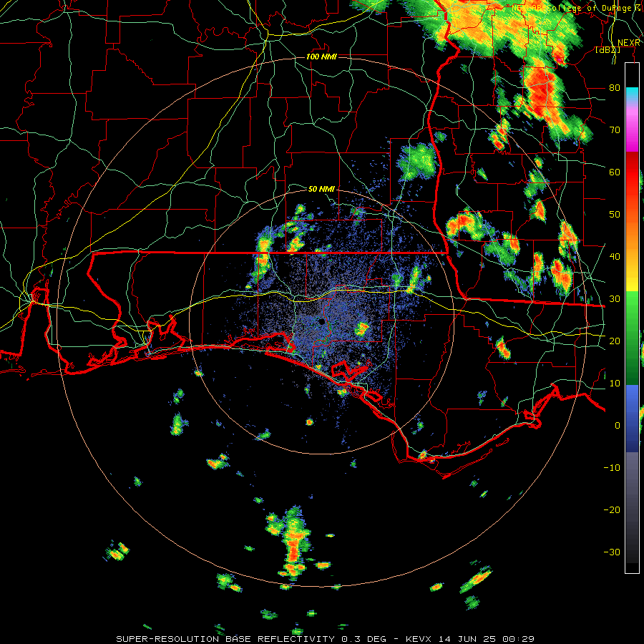This screenshot has width=644, height=644.
Task: Click the '50 NMI' range ring label
Action: pyautogui.click(x=321, y=190)
